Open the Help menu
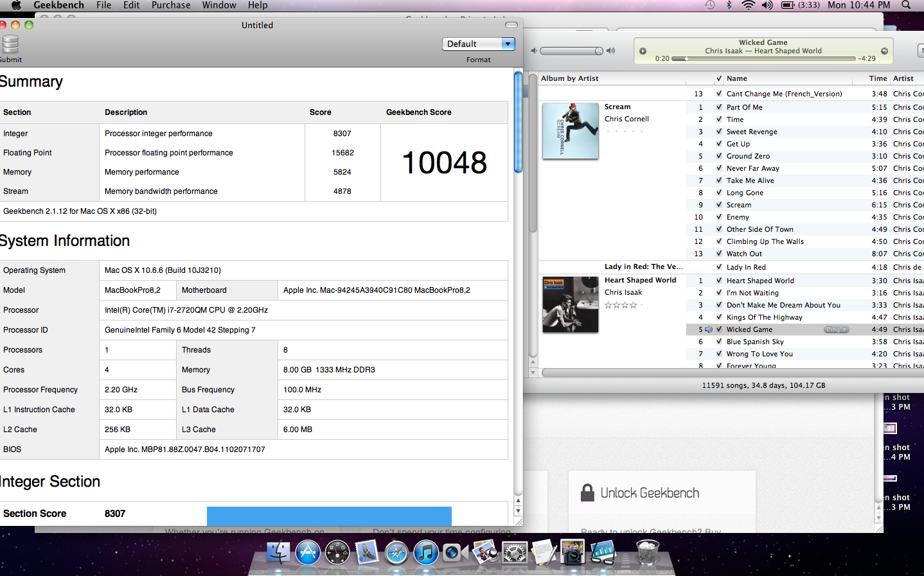The height and width of the screenshot is (576, 924). coord(258,5)
